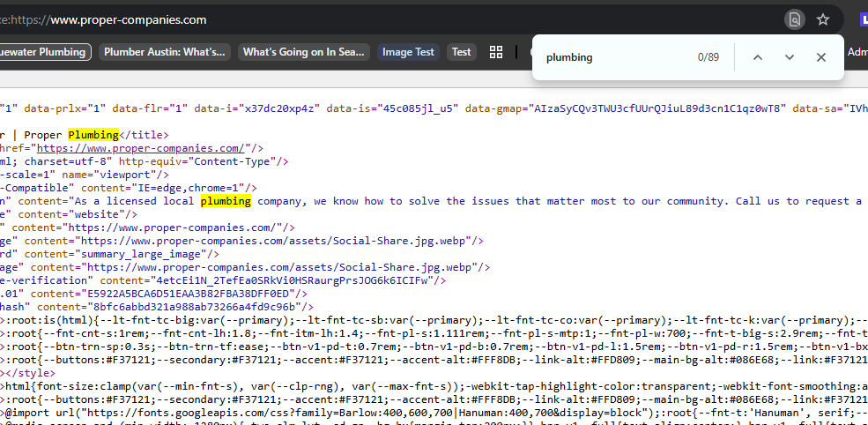Open the "What's Going on In Sea..." bookmark
Viewport: 868px width, 425px height.
[303, 52]
